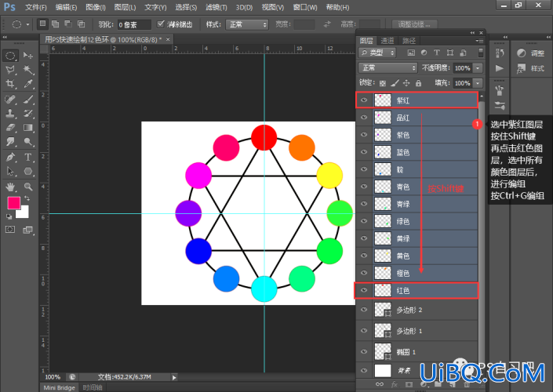553x392 pixels.
Task: Hide the 多边形 2 layer
Action: click(x=364, y=310)
